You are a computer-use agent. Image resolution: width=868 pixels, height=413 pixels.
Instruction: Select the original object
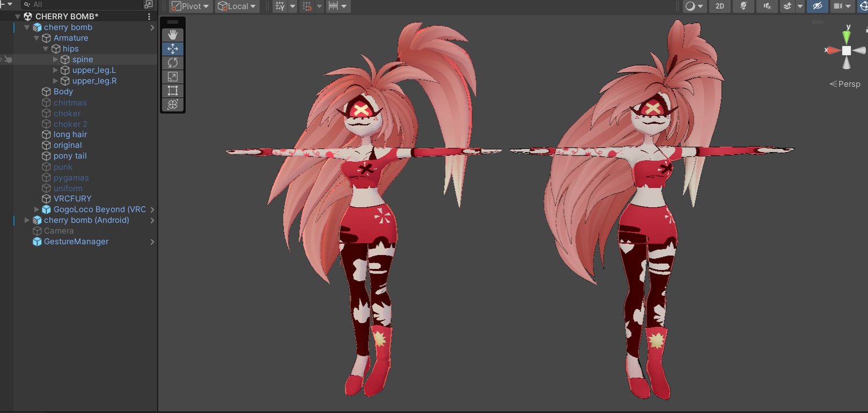(x=68, y=145)
